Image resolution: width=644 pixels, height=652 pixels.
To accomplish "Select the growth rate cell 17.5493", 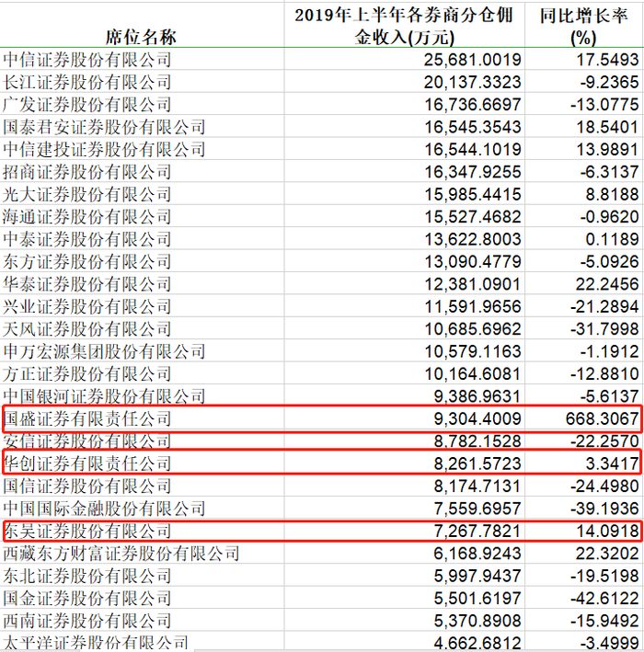I will (x=607, y=60).
